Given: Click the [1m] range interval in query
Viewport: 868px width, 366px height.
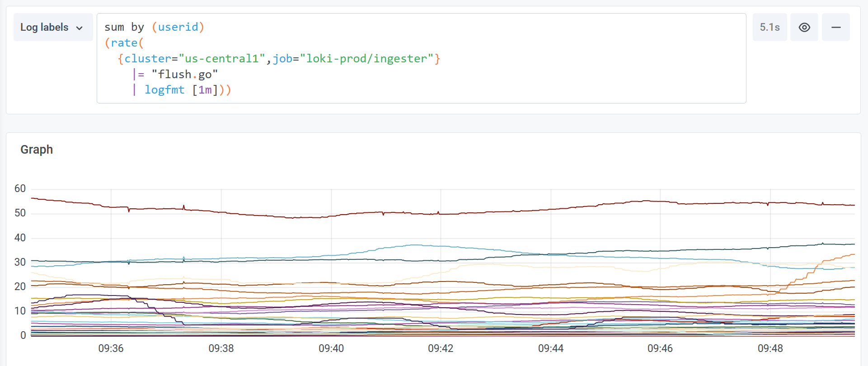Looking at the screenshot, I should pos(205,90).
